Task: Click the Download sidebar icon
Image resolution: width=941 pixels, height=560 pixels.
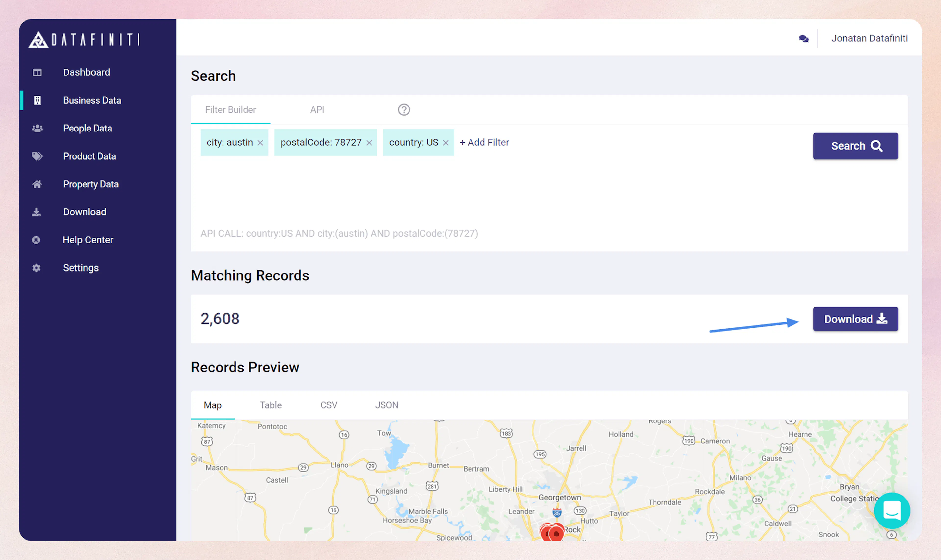Action: coord(36,212)
